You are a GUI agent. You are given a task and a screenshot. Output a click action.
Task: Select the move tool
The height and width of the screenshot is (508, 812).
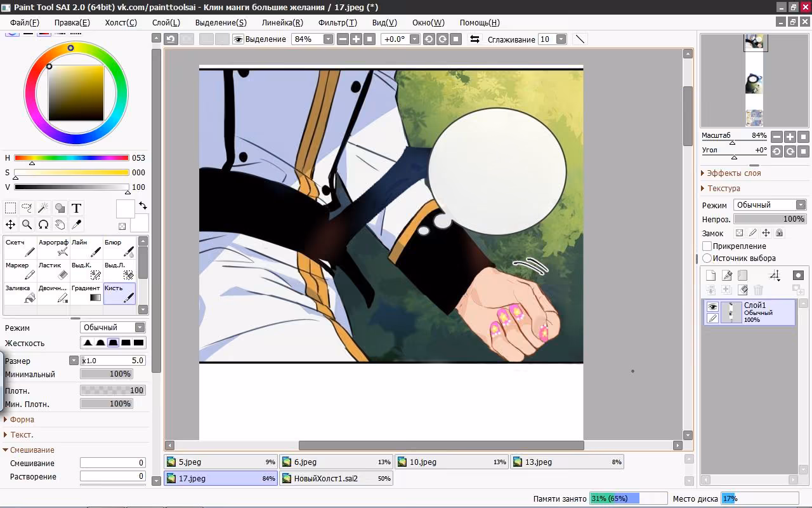[11, 224]
